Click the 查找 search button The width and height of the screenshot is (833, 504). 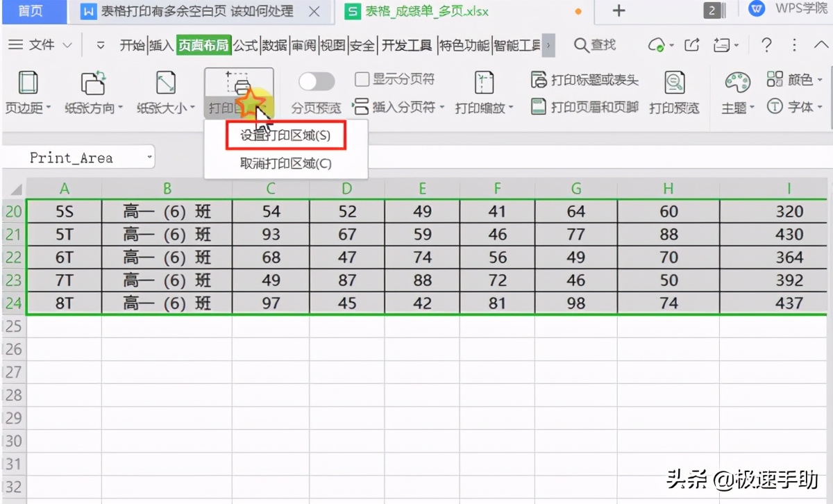[x=594, y=44]
